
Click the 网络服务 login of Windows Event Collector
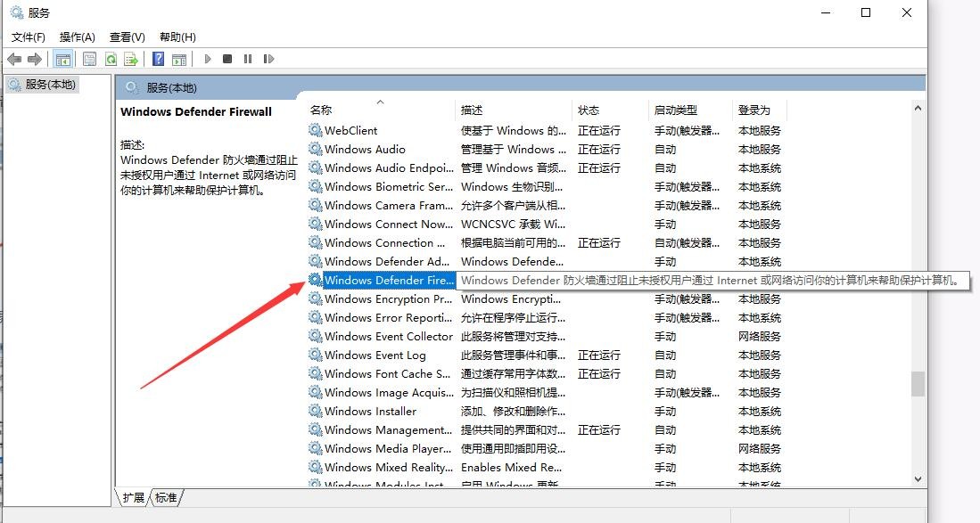[760, 337]
